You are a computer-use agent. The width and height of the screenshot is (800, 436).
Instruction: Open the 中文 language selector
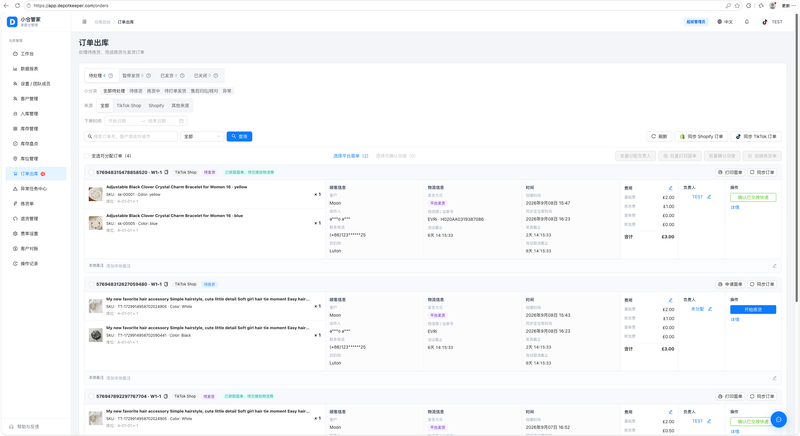(x=725, y=22)
